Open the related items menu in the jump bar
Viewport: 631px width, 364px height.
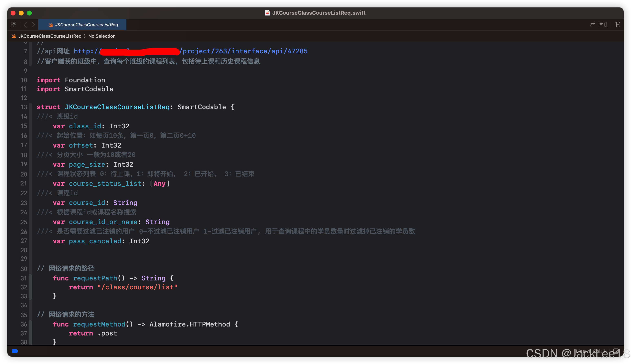[x=13, y=24]
